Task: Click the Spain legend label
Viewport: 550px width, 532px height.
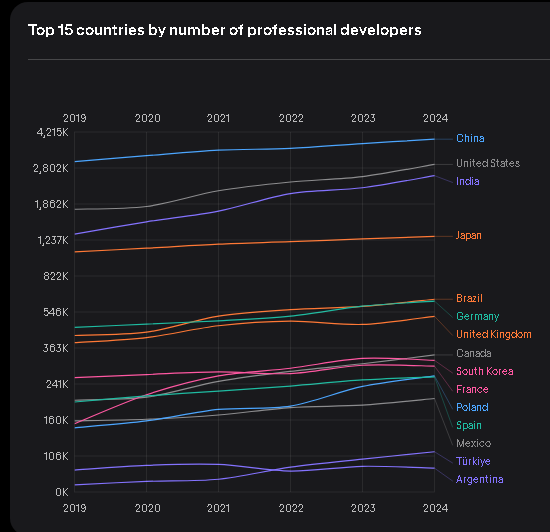Action: 469,425
